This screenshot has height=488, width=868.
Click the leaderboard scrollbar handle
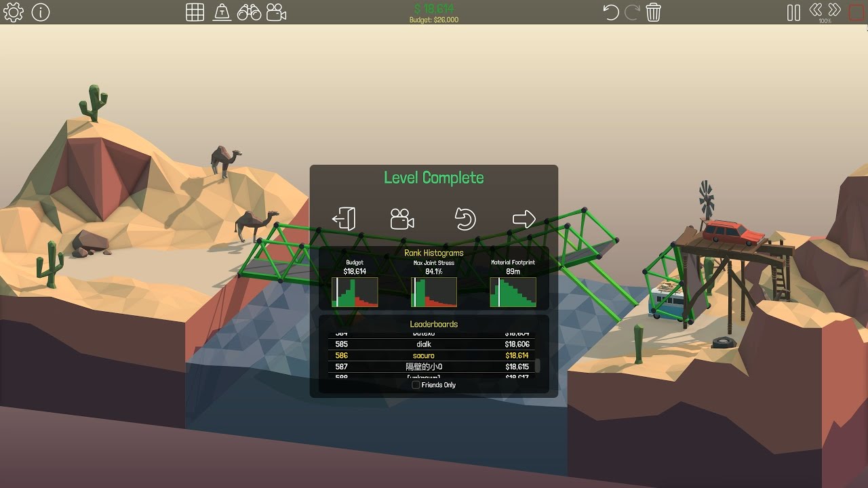[538, 366]
